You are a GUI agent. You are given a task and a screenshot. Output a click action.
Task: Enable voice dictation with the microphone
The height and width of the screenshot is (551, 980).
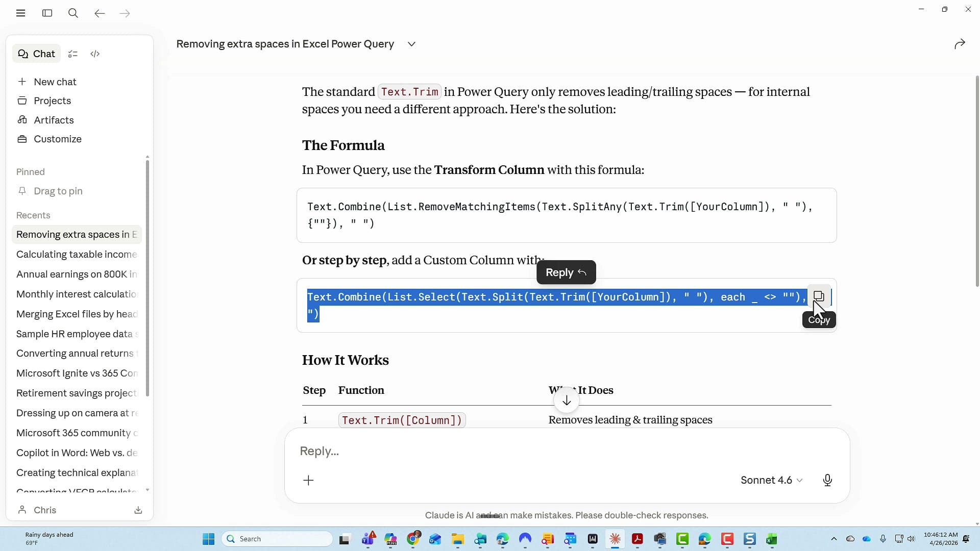point(827,480)
